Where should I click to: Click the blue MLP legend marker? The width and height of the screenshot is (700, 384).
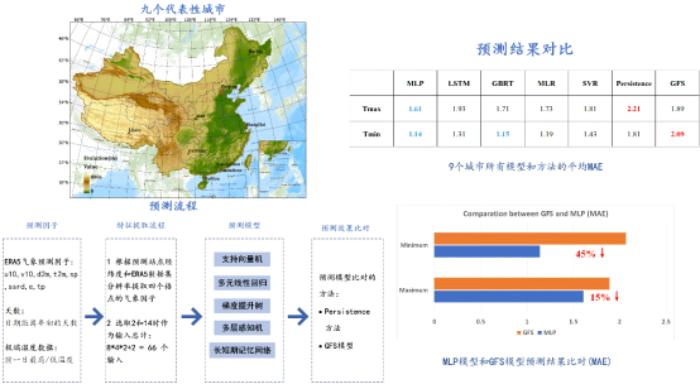pyautogui.click(x=540, y=333)
